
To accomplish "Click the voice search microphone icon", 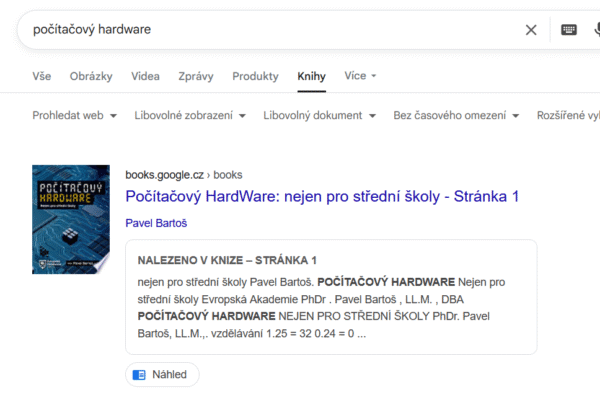I will pos(597,30).
